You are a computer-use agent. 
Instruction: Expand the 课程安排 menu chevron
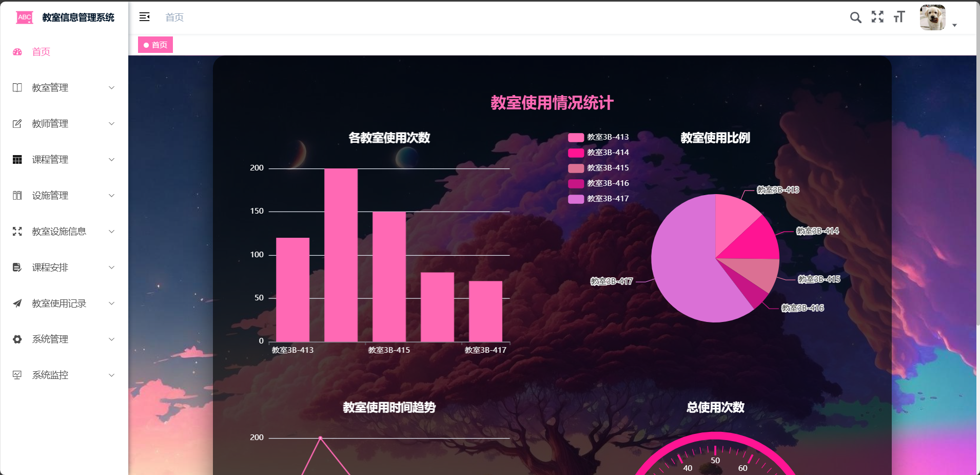[111, 268]
